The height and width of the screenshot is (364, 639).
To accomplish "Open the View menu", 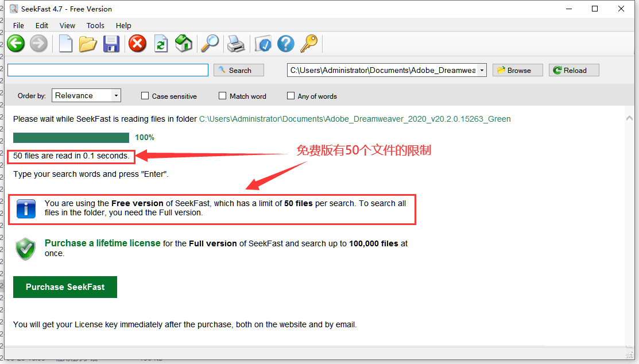I will 67,25.
